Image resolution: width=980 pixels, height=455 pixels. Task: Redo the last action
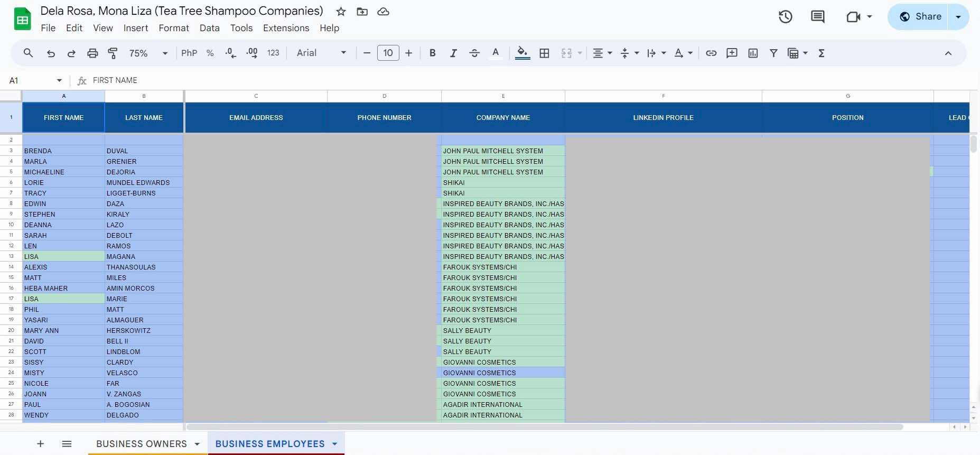tap(71, 53)
